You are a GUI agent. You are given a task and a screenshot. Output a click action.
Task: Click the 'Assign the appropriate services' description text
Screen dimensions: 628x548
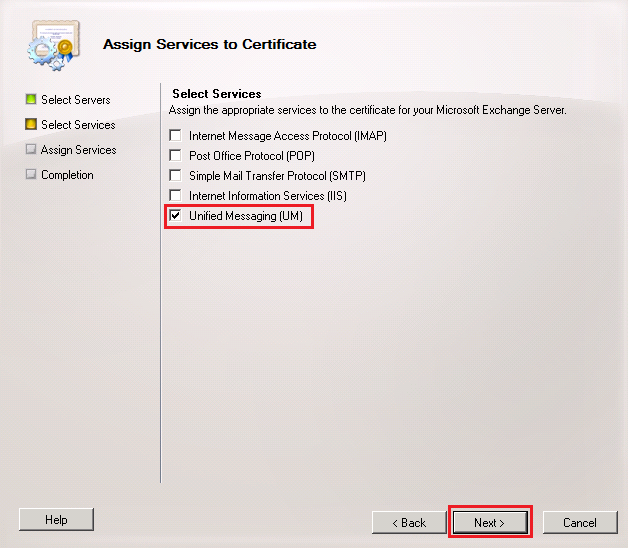[x=367, y=110]
